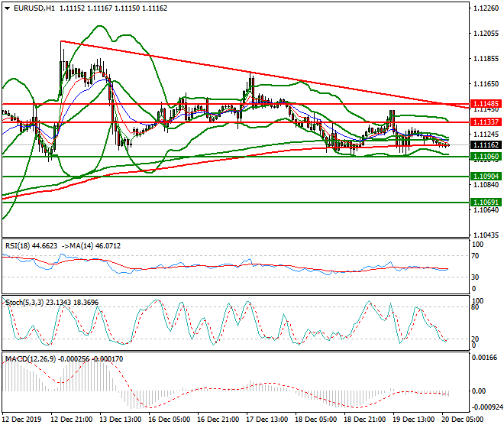
Task: Select the time axis label 12 Dec 21:00
Action: (x=71, y=420)
